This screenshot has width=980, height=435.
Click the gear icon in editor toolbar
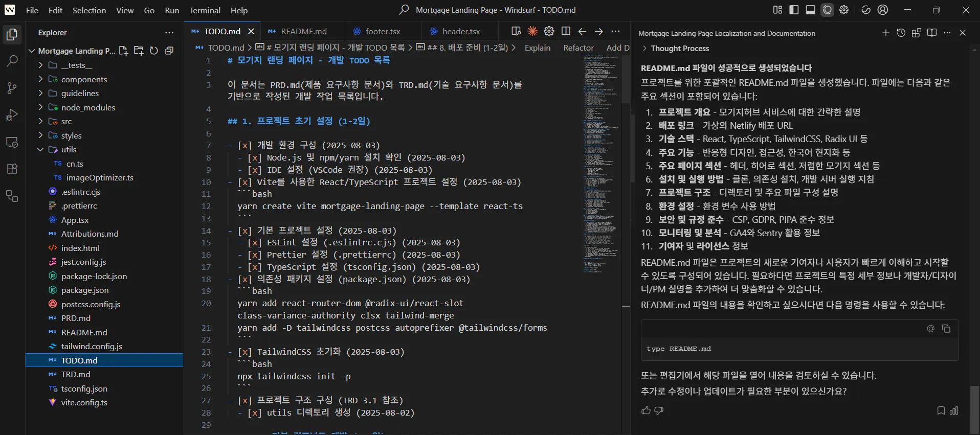click(x=549, y=31)
